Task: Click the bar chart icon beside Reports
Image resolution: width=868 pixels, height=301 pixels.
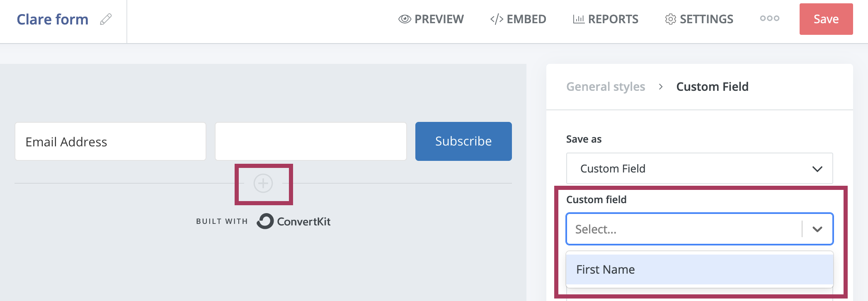Action: tap(578, 19)
